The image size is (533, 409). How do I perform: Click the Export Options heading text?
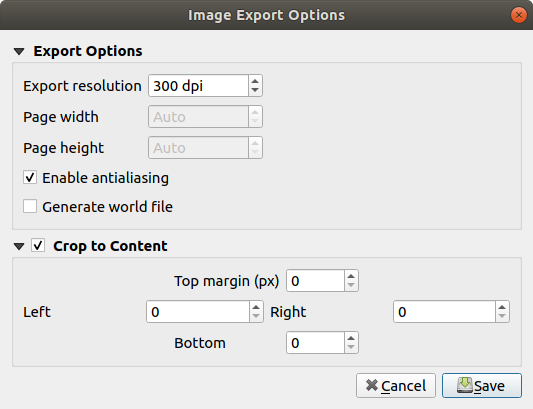(x=88, y=51)
